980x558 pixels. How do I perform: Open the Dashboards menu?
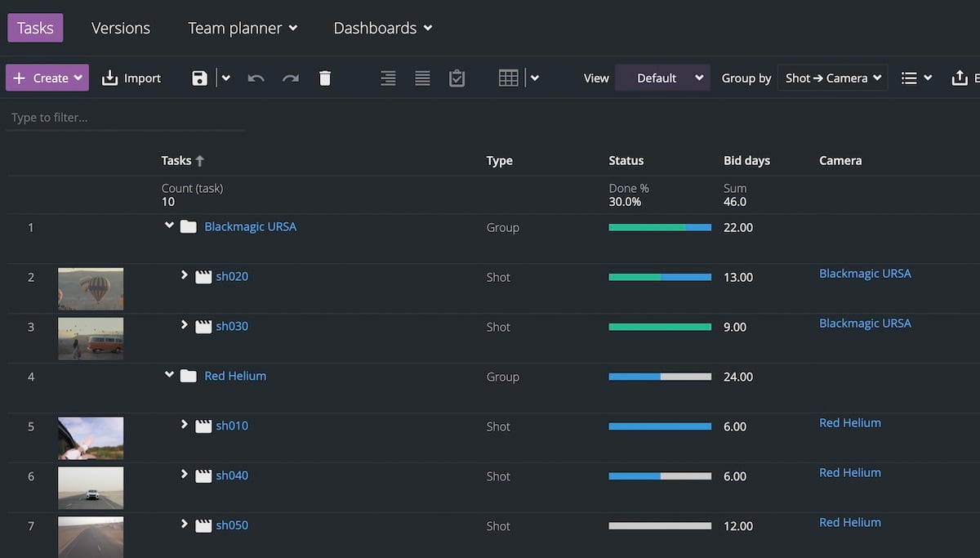pyautogui.click(x=382, y=28)
